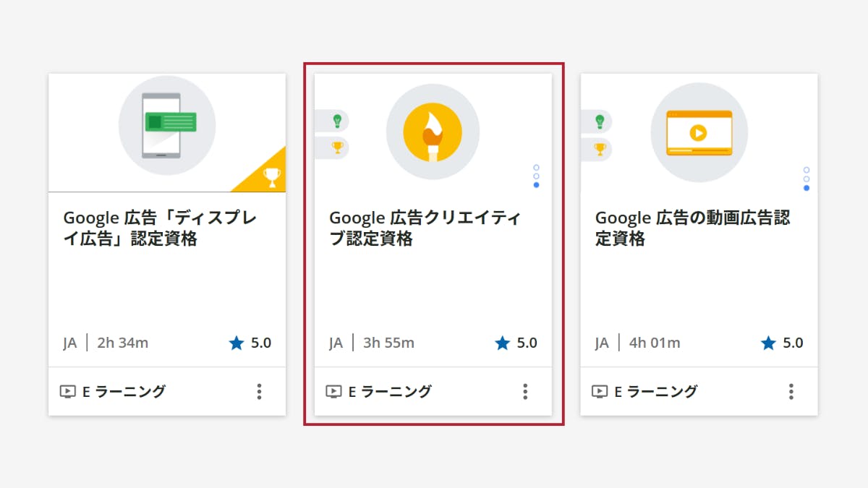Select the filled progress dot on the video ads card

tap(807, 188)
